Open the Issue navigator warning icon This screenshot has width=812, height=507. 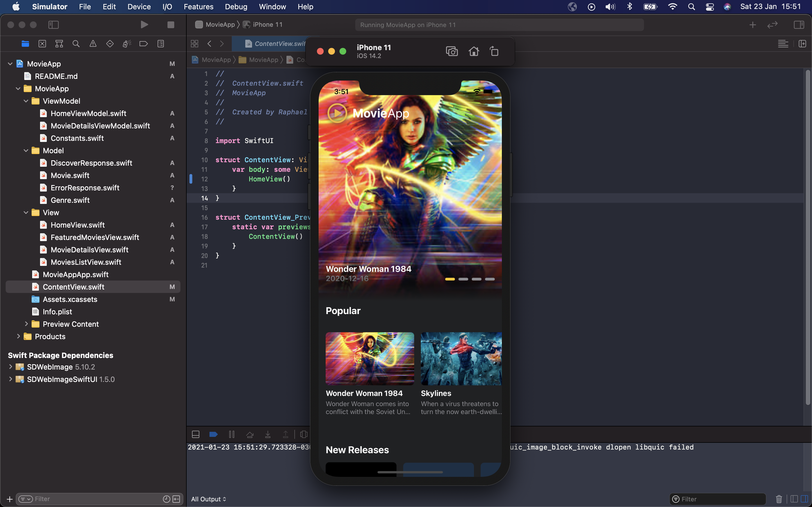pos(93,44)
